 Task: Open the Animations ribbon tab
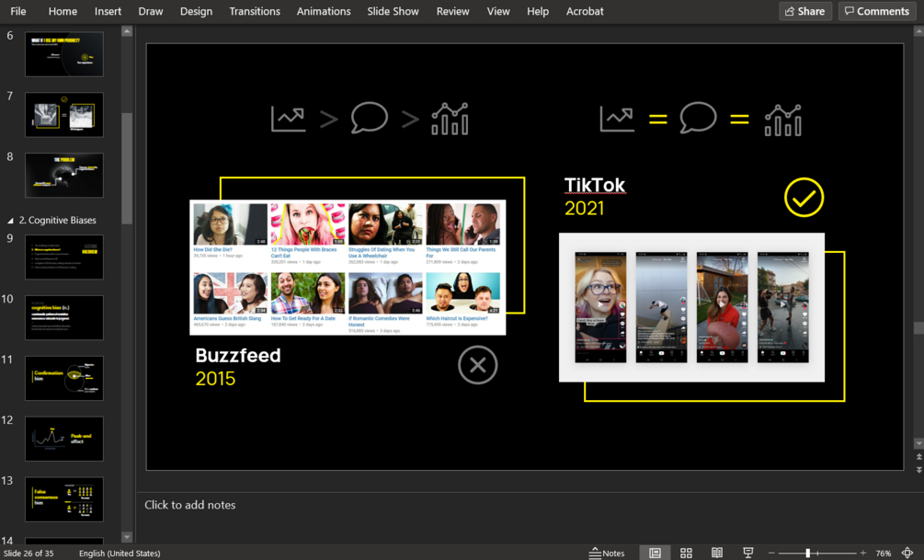tap(324, 11)
